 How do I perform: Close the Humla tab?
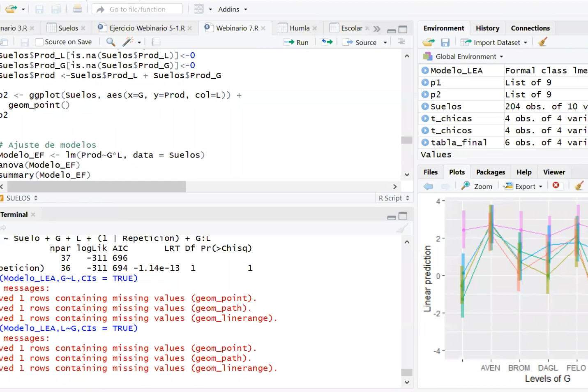(315, 28)
